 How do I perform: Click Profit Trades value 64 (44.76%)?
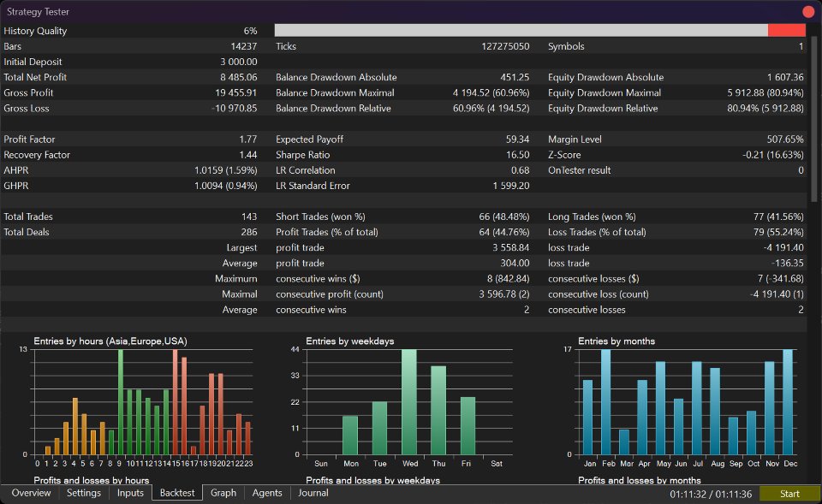click(503, 232)
